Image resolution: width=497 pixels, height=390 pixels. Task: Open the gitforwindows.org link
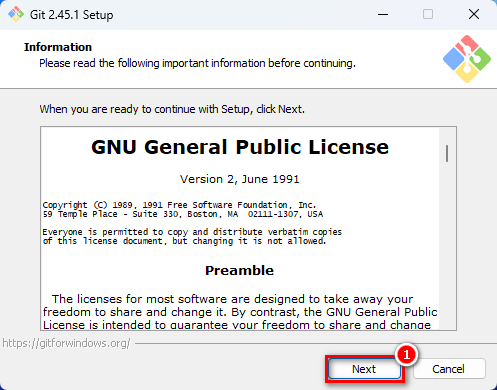(x=66, y=343)
